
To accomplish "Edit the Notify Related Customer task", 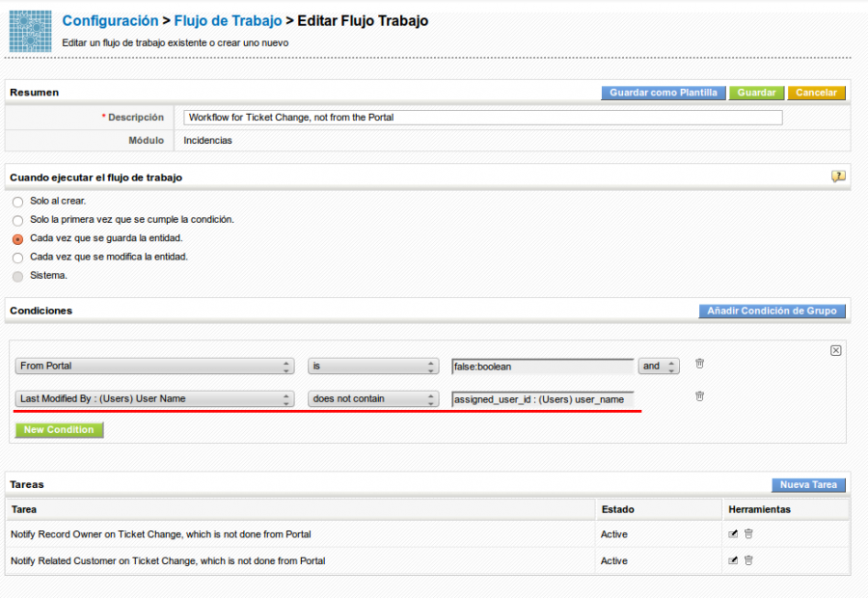I will [x=733, y=560].
